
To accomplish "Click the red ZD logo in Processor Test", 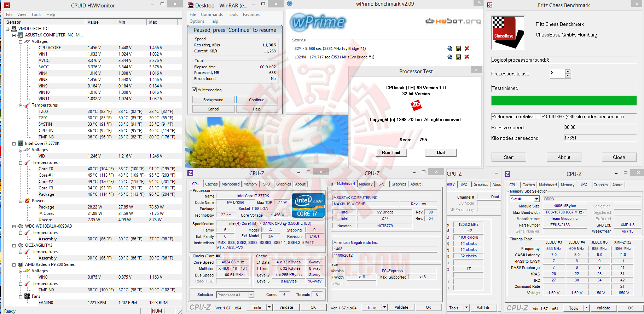I will point(416,105).
